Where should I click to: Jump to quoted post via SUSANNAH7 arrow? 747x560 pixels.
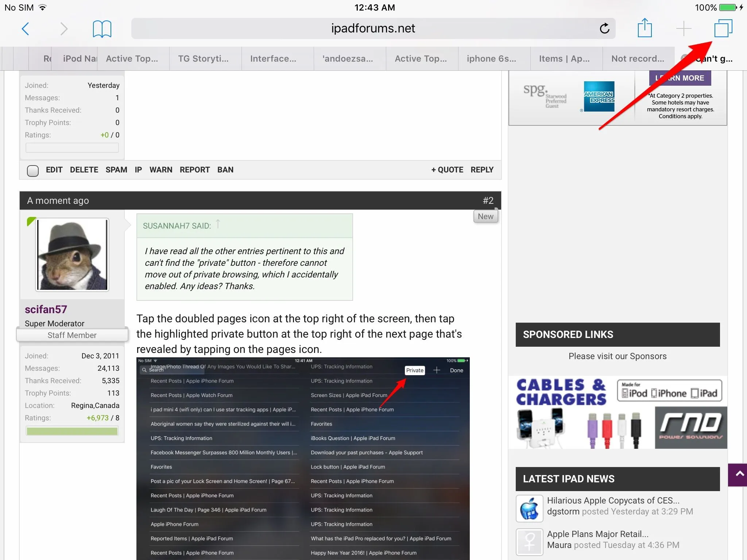[x=218, y=224]
